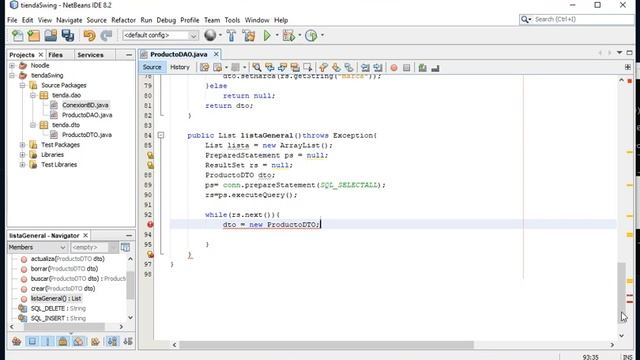Click the editor horizontal scrollbar thumb

(x=326, y=345)
